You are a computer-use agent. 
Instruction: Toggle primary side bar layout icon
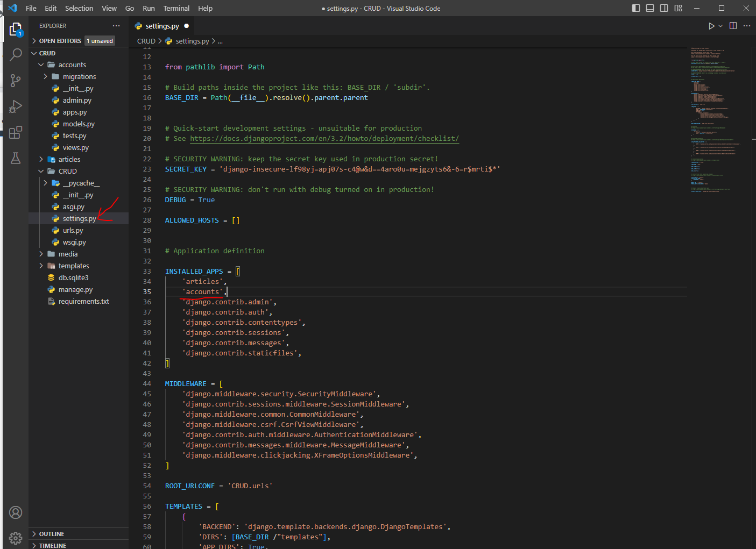tap(636, 8)
